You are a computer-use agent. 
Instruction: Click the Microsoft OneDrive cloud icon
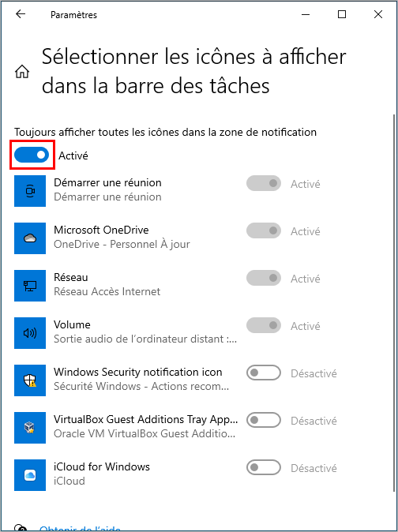coord(30,238)
